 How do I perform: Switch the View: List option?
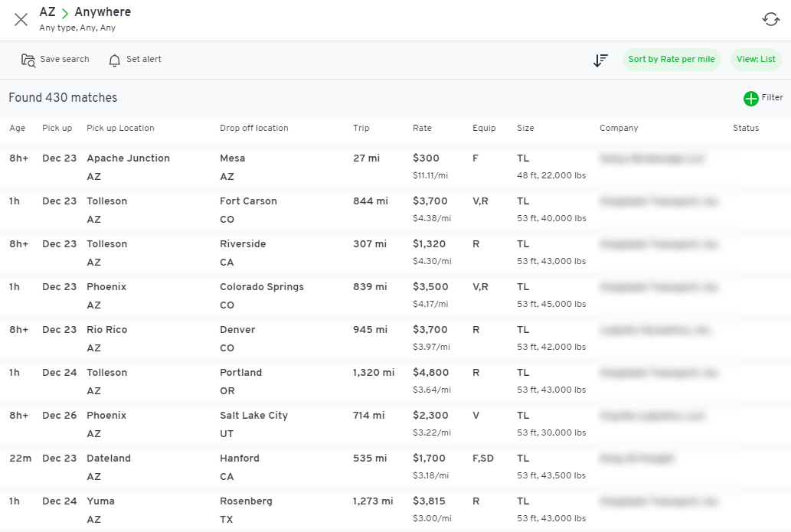click(755, 60)
